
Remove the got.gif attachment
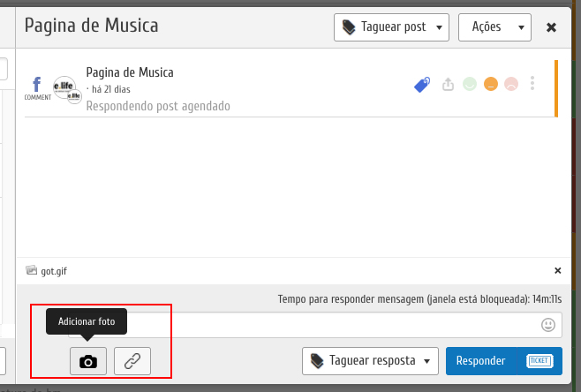[557, 270]
